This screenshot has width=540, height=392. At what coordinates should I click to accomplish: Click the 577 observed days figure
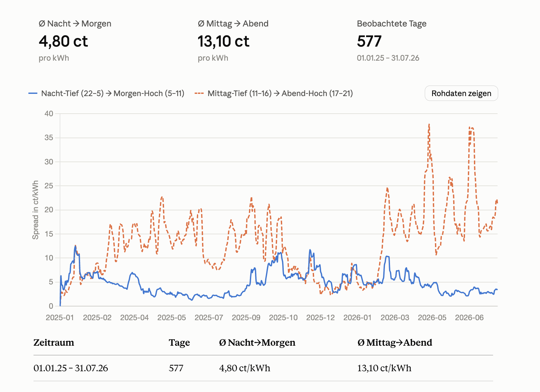pos(369,41)
